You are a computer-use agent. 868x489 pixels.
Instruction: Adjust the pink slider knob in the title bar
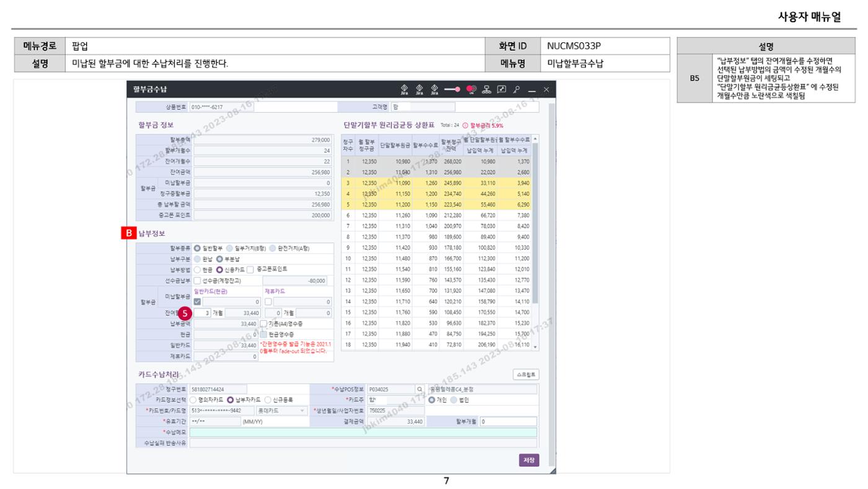tap(458, 89)
